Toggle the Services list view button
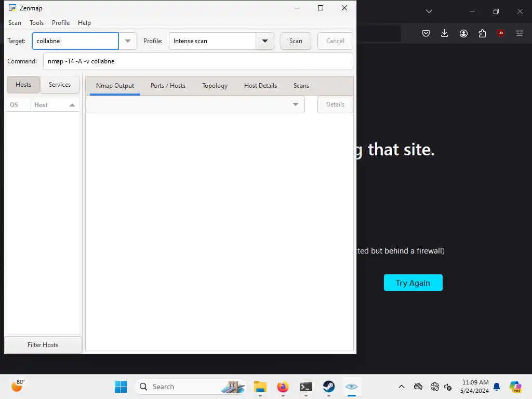This screenshot has height=399, width=532. click(60, 85)
